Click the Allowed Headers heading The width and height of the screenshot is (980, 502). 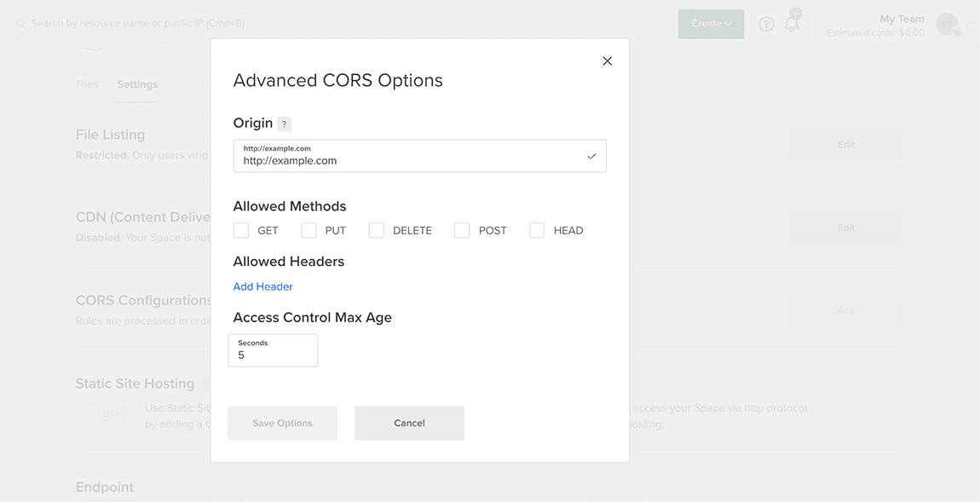point(289,262)
